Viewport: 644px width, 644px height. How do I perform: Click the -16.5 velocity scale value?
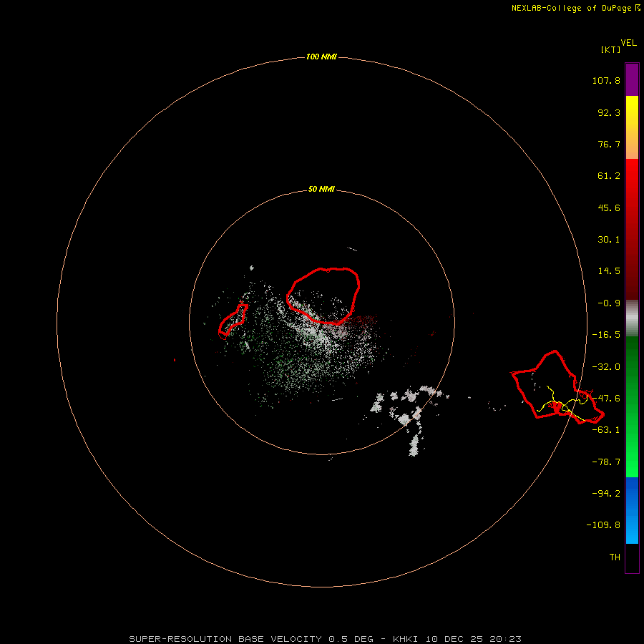pyautogui.click(x=606, y=335)
